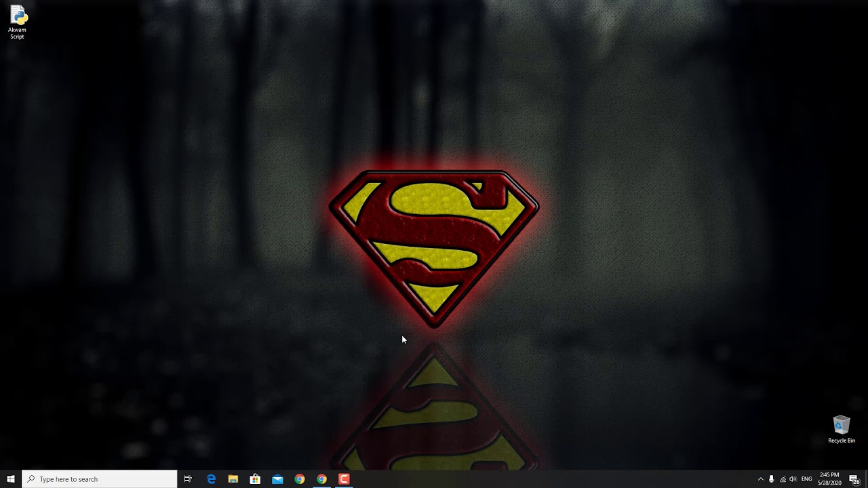Click the microphone tray icon
868x488 pixels.
tap(772, 479)
